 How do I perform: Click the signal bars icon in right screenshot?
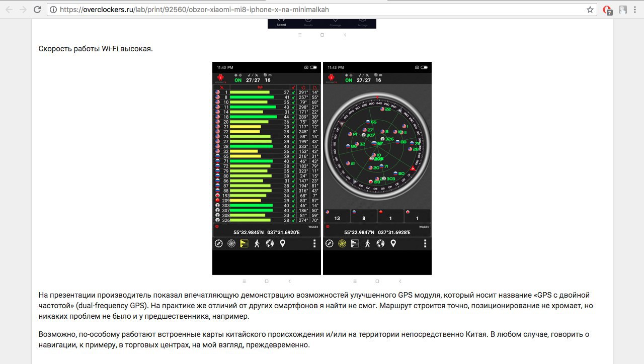click(355, 243)
